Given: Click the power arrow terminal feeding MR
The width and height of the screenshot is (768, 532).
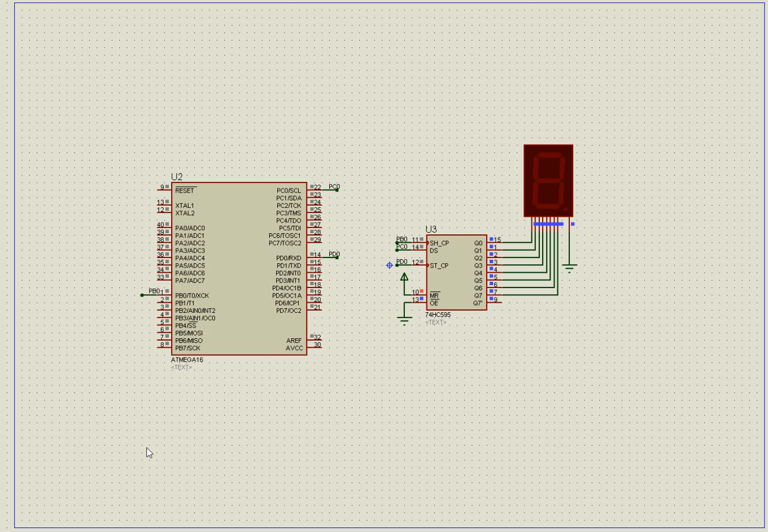Looking at the screenshot, I should tap(404, 277).
